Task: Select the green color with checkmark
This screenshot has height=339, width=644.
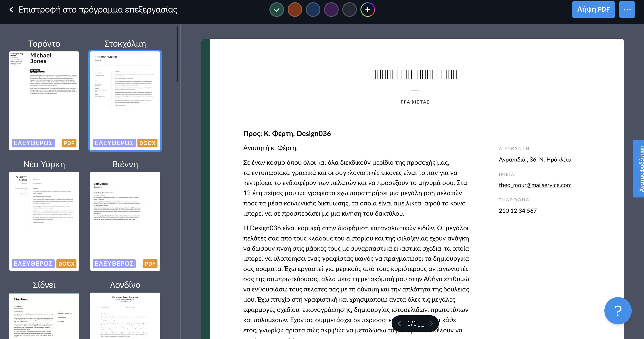Action: [276, 10]
